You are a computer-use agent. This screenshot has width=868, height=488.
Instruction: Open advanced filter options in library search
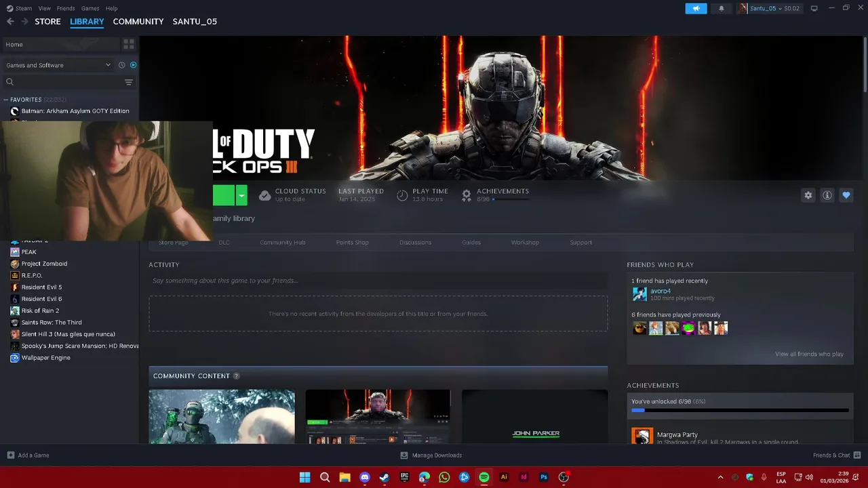(128, 82)
